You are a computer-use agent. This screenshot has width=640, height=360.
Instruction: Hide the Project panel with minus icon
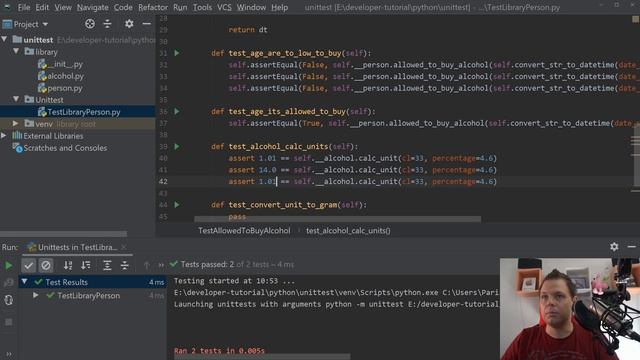point(147,24)
